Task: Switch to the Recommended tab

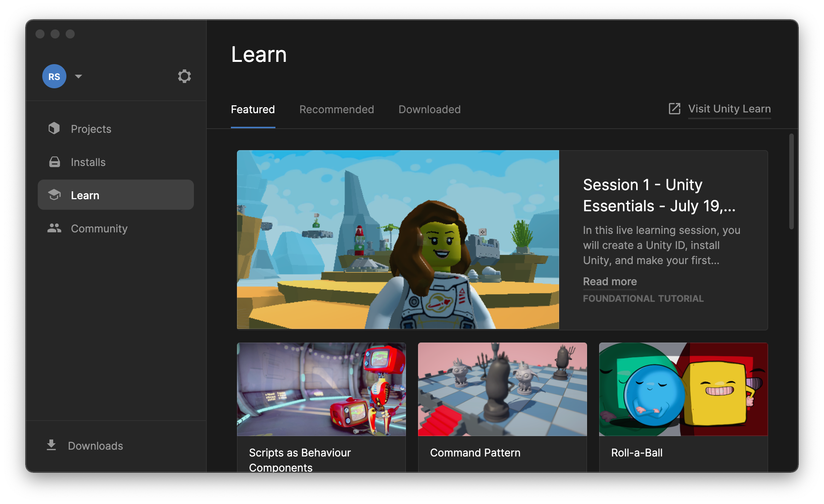Action: tap(337, 109)
